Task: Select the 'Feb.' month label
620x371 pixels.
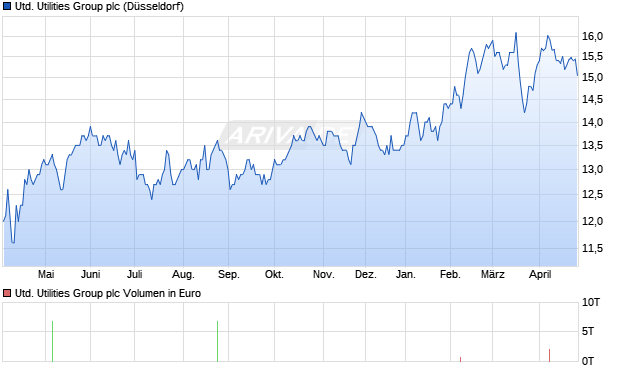Action: click(450, 274)
